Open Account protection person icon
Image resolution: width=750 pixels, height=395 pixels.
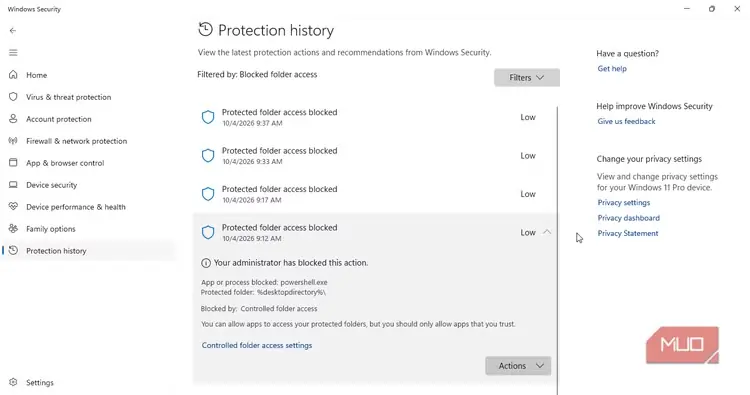click(13, 119)
